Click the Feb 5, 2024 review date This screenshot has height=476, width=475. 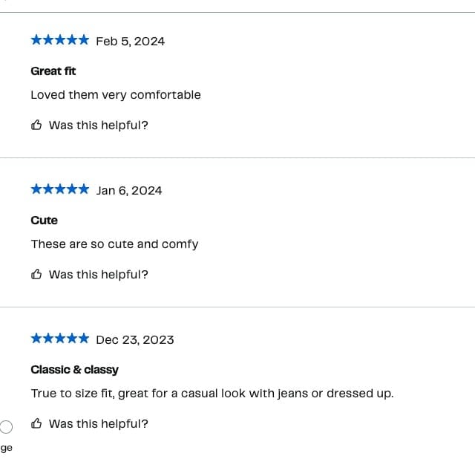point(131,42)
